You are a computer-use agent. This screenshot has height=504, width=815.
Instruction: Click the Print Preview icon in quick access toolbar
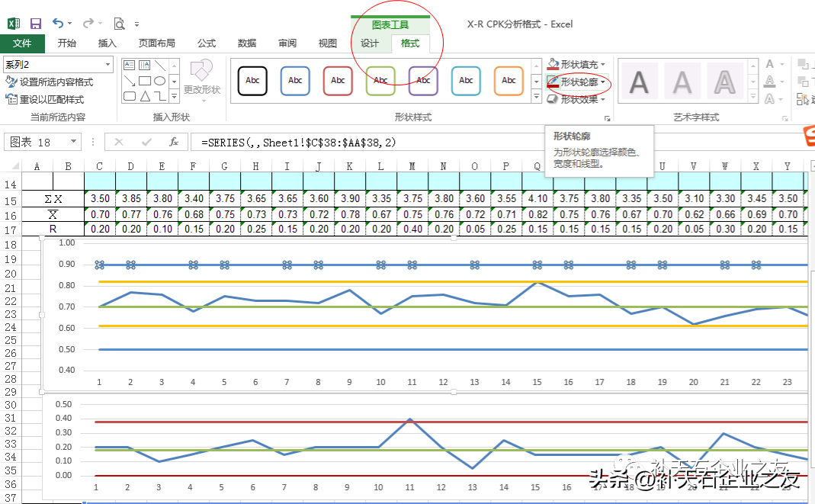[x=119, y=24]
